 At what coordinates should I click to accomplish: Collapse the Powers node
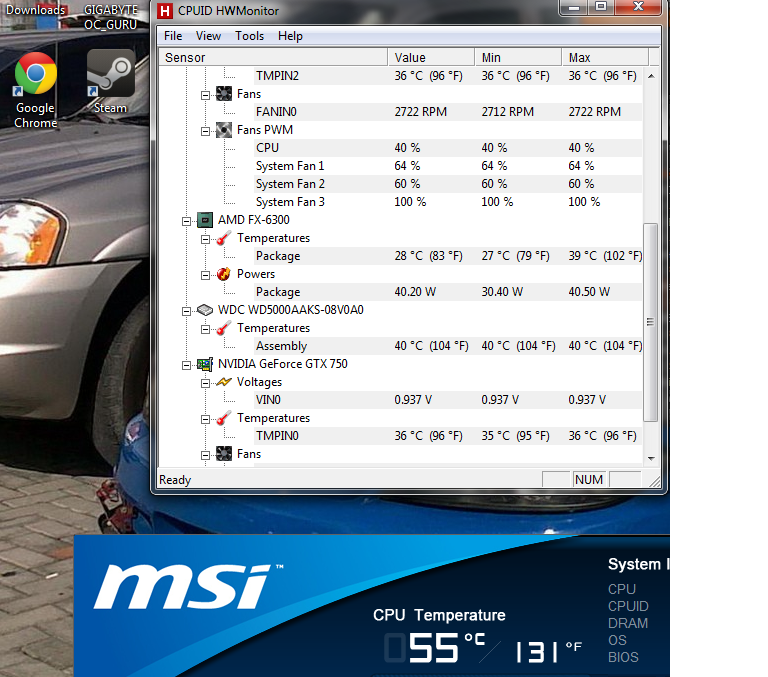click(x=205, y=275)
